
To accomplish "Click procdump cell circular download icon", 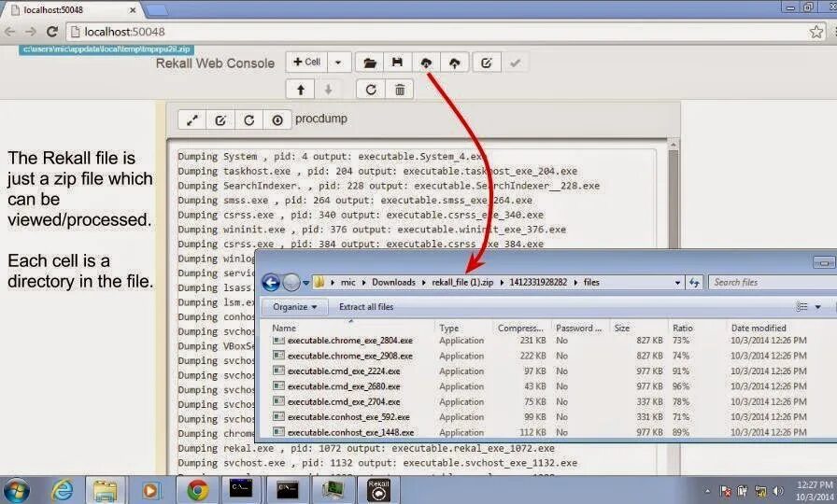I will point(277,119).
